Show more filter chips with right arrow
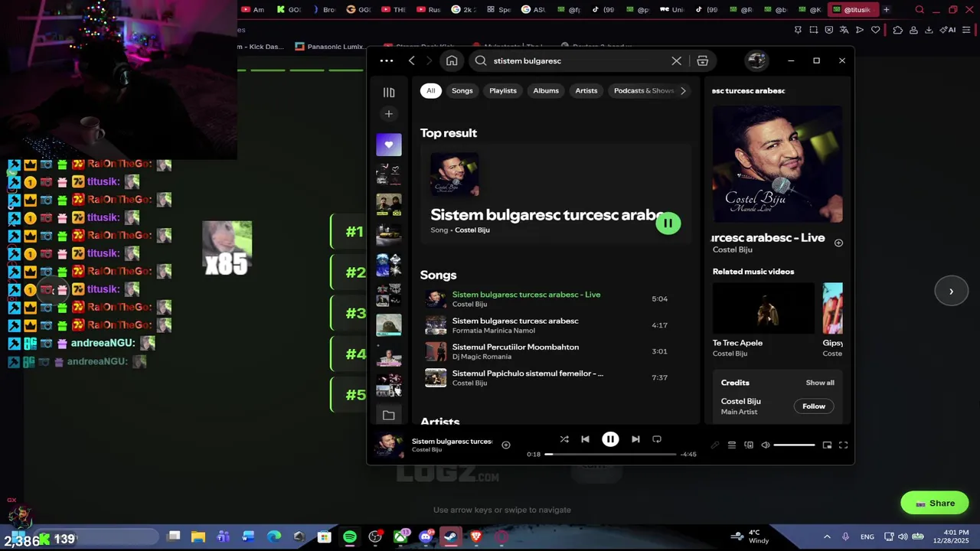 [x=683, y=90]
